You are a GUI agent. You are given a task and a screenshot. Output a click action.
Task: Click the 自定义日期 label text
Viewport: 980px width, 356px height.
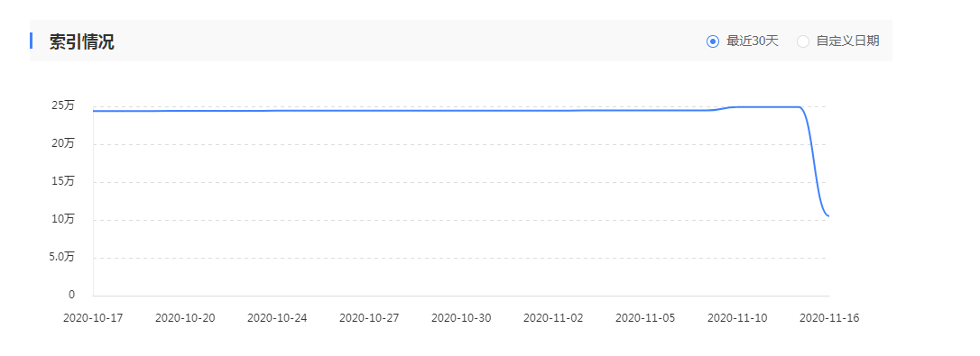coord(847,41)
